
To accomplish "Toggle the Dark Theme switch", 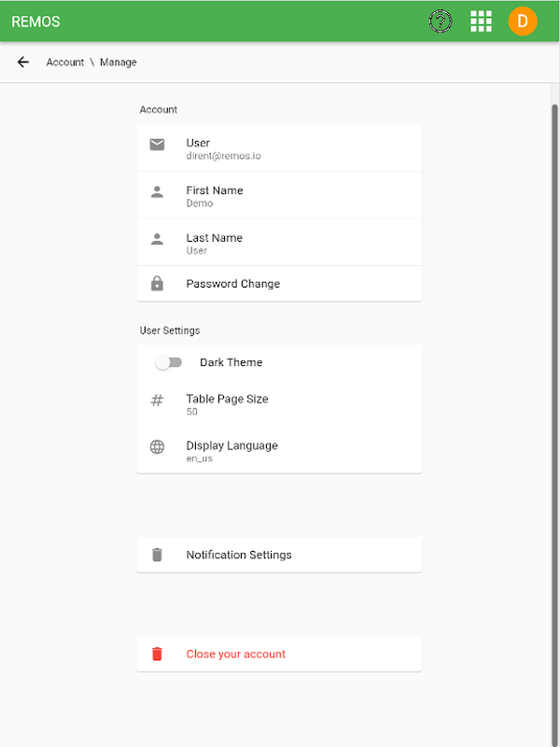I will coord(169,362).
